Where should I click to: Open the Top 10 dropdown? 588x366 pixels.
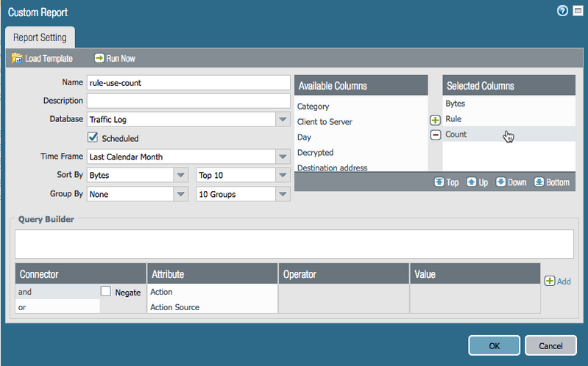click(x=282, y=175)
